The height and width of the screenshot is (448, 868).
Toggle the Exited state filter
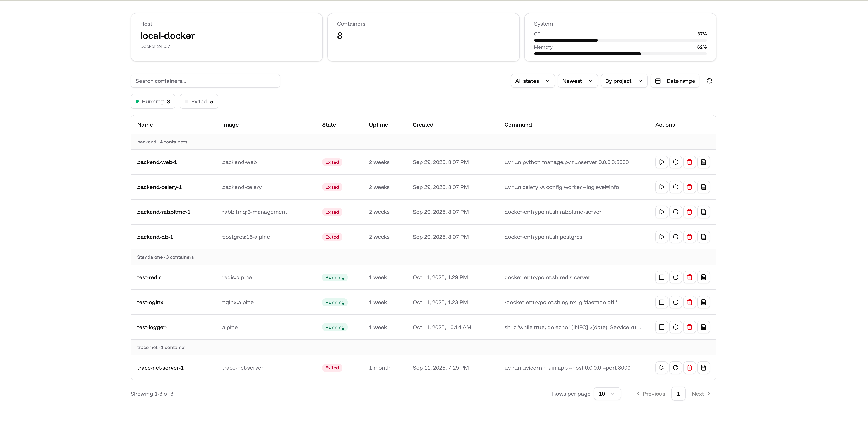point(199,101)
